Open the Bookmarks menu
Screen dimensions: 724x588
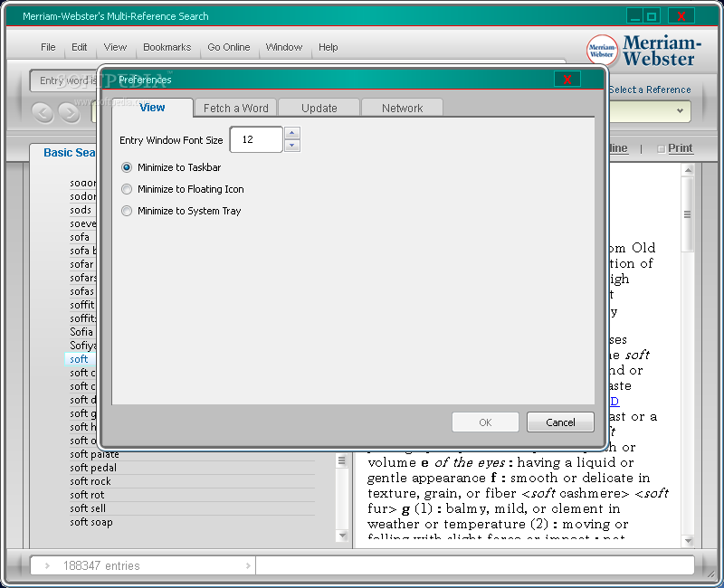coord(167,47)
